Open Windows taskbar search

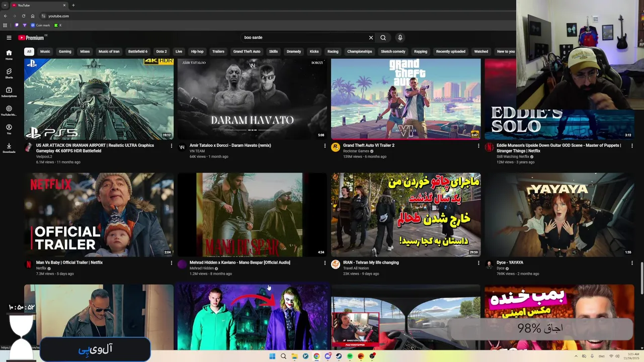(283, 356)
